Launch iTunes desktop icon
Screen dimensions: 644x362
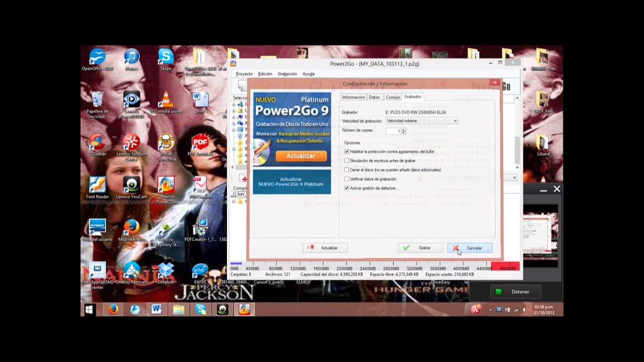point(132,60)
